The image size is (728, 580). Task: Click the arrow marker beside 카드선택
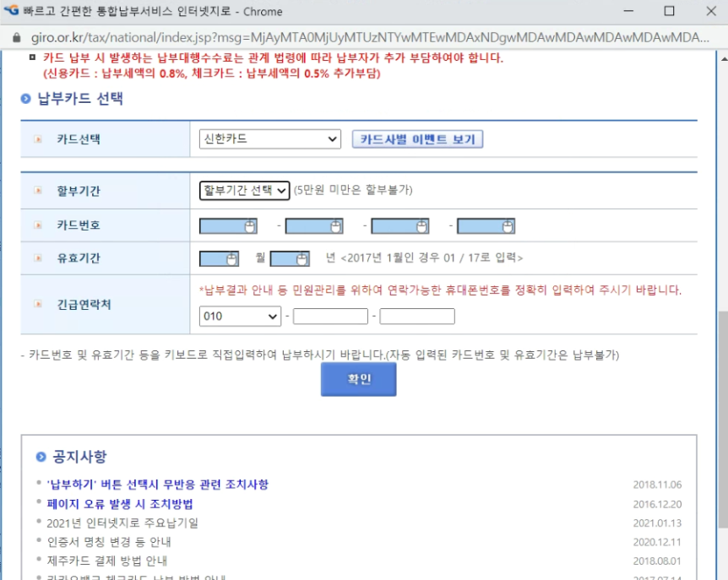pyautogui.click(x=38, y=139)
